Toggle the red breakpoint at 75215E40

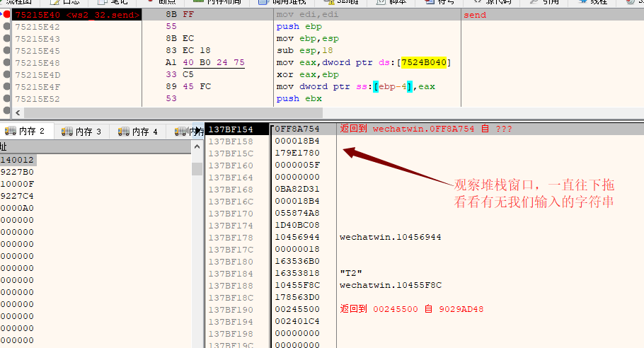coord(6,14)
